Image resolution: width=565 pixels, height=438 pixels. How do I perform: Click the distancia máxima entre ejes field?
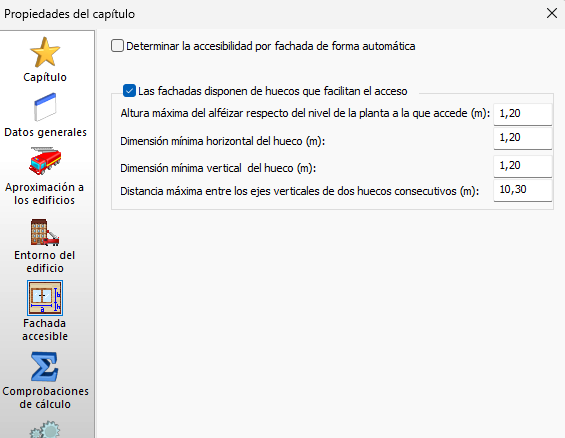(522, 190)
